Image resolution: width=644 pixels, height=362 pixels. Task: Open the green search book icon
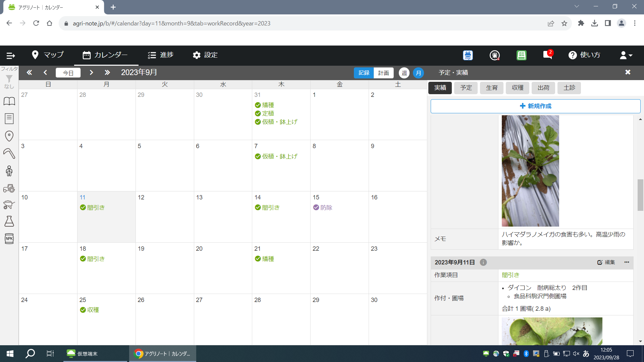point(522,55)
